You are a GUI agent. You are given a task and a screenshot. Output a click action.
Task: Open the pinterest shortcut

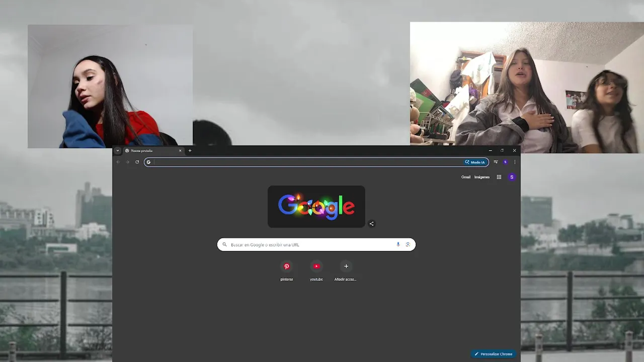pyautogui.click(x=287, y=270)
